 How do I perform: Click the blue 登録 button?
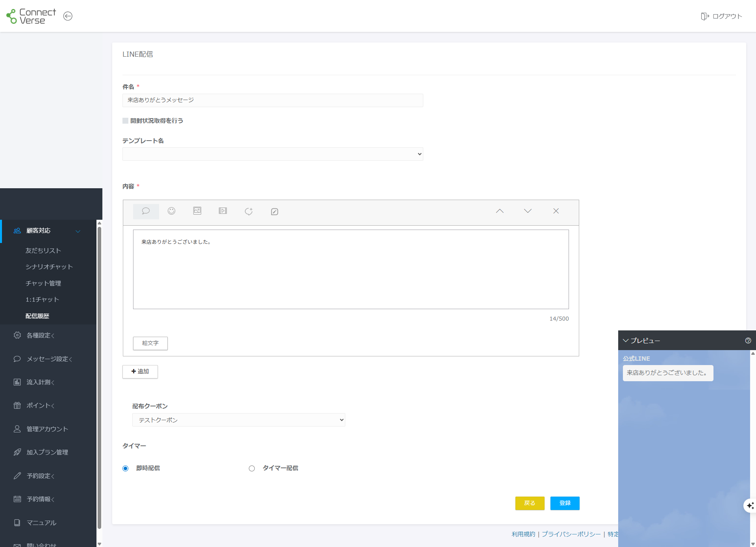pyautogui.click(x=565, y=503)
